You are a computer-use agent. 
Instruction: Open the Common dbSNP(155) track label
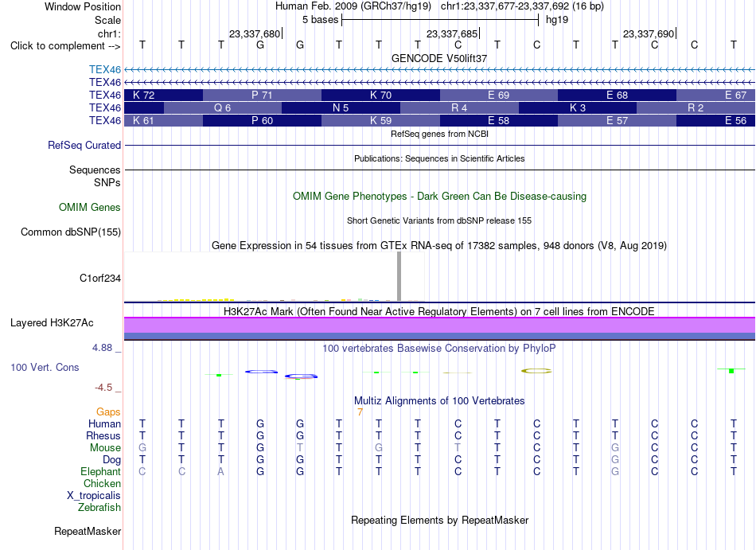(71, 232)
